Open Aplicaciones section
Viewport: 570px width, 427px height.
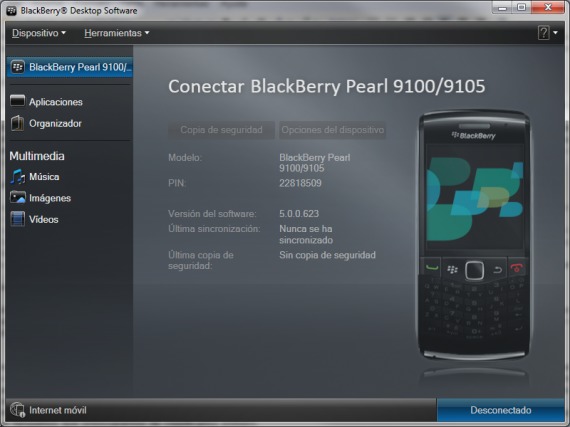tap(47, 102)
